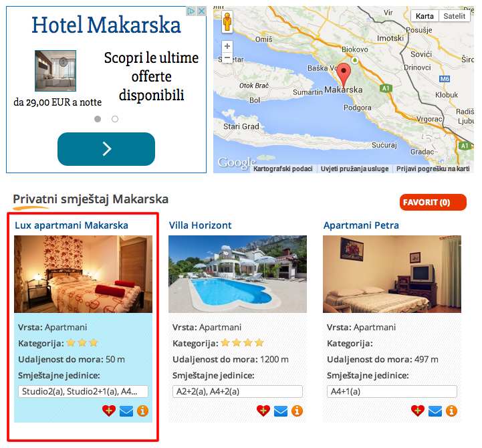The width and height of the screenshot is (482, 448).
Task: Click the Street View pegman on map
Action: tap(227, 21)
